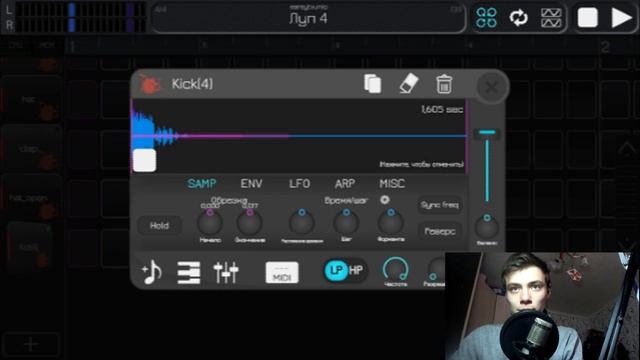Image resolution: width=640 pixels, height=360 pixels.
Task: Click the cyan vertical volume slider handle
Action: pos(487,132)
